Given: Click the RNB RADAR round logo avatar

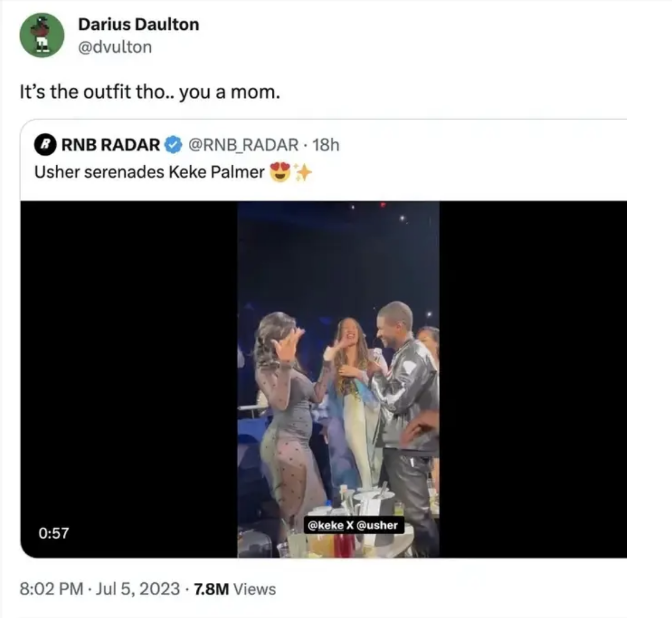Looking at the screenshot, I should [x=46, y=145].
